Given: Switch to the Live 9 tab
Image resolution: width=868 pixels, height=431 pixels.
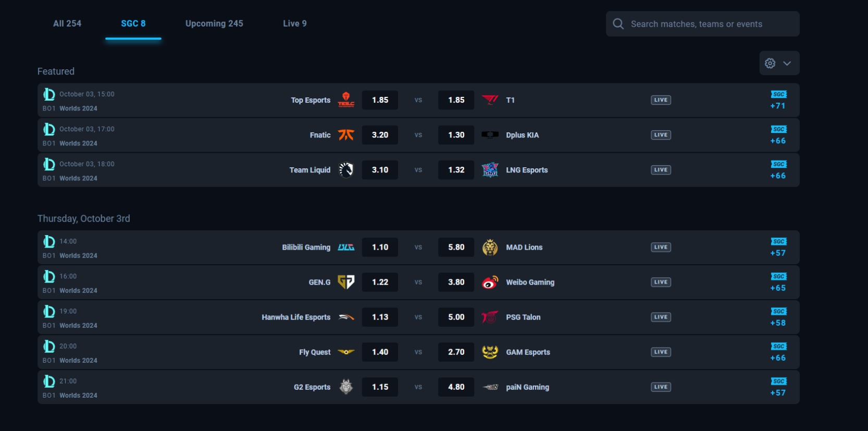Looking at the screenshot, I should tap(295, 23).
